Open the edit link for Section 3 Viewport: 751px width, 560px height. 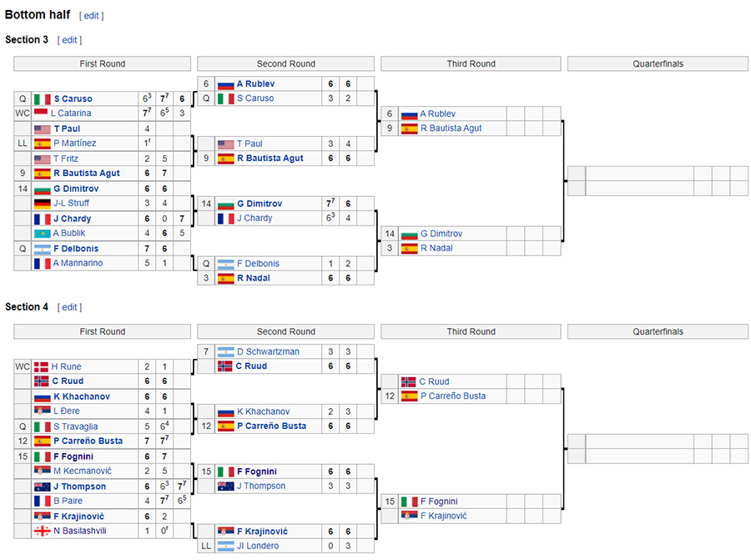(x=69, y=40)
